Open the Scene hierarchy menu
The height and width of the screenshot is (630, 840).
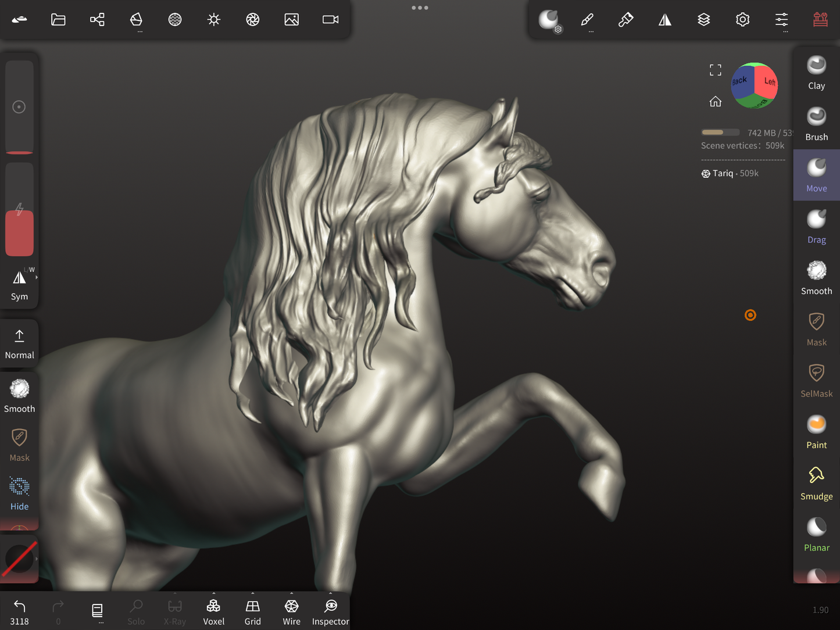pyautogui.click(x=97, y=20)
